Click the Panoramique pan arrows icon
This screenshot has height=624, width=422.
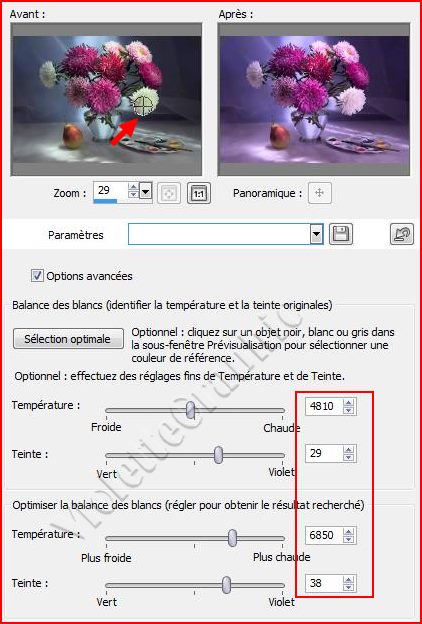click(x=319, y=193)
